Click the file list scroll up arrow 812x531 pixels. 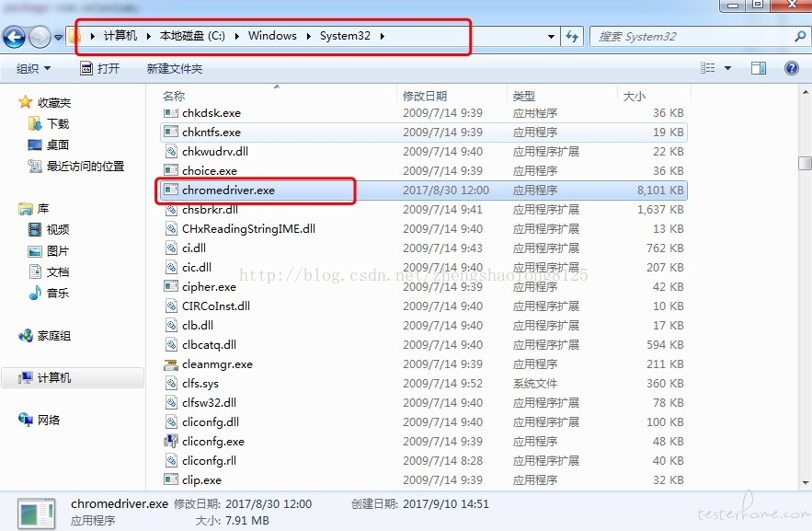(806, 92)
